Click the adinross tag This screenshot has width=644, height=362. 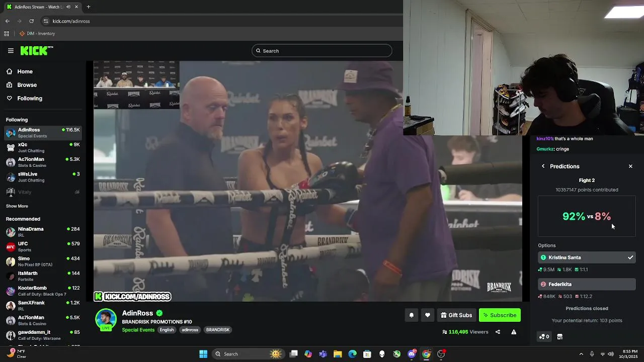point(190,330)
